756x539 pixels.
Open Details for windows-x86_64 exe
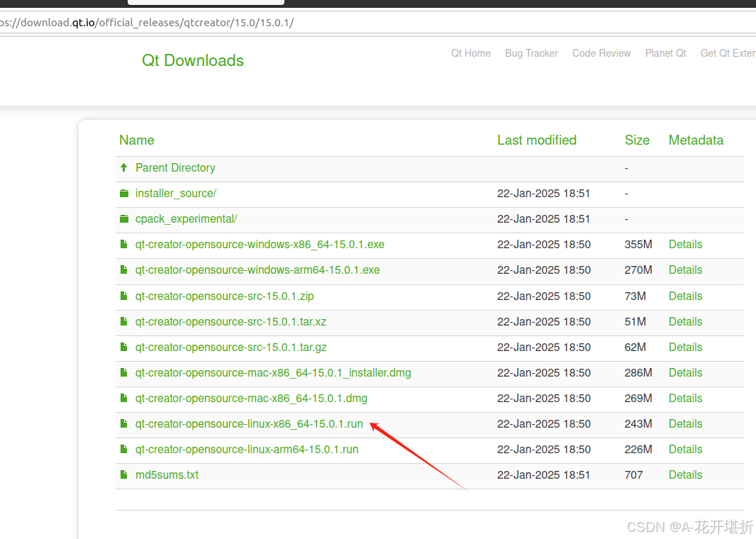point(685,245)
